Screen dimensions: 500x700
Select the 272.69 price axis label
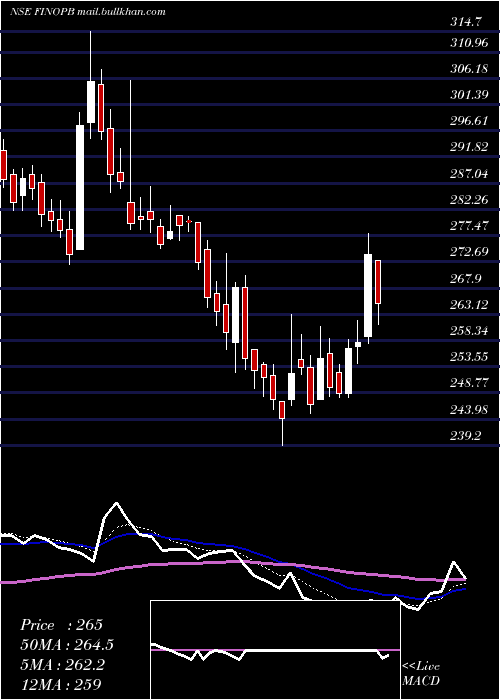point(470,252)
